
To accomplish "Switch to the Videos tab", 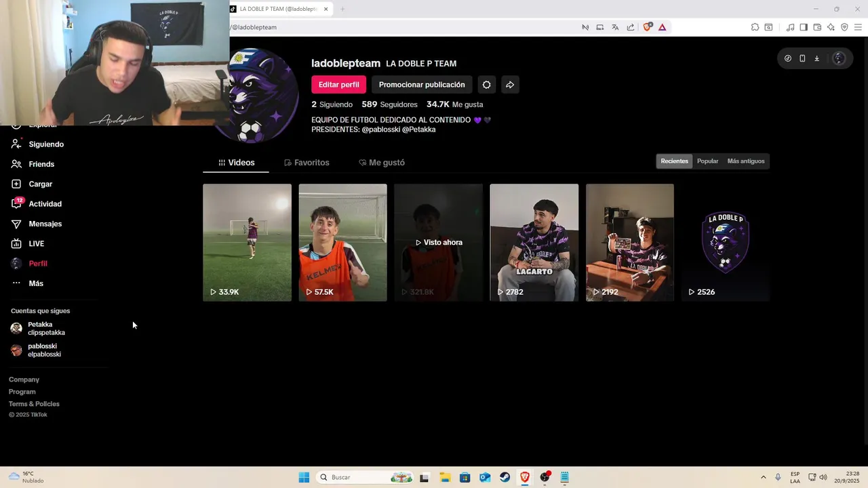I will tap(236, 163).
